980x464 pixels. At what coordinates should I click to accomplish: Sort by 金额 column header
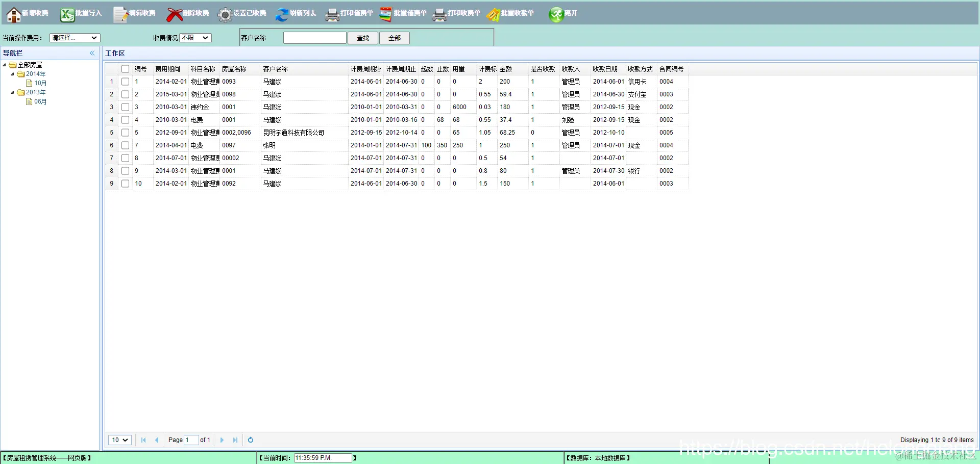(x=512, y=69)
